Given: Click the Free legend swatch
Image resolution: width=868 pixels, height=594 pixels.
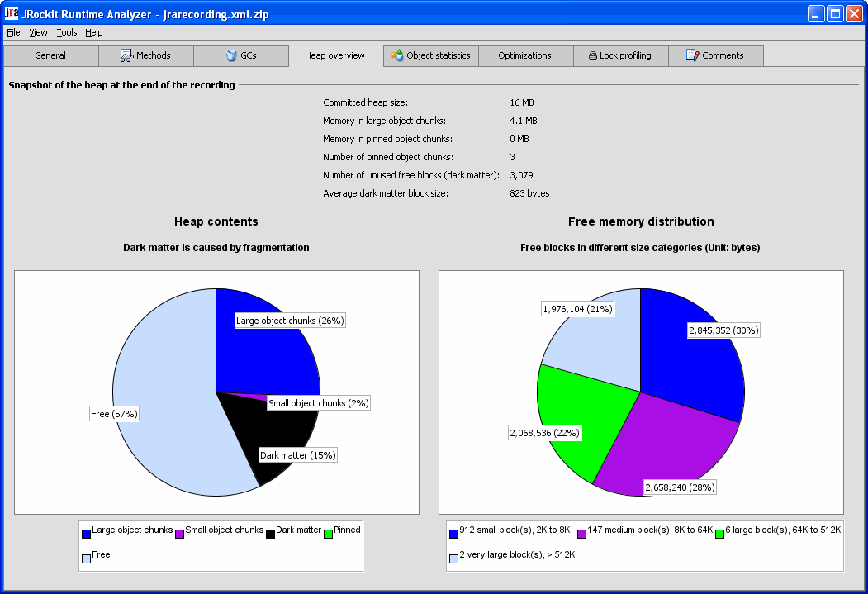Looking at the screenshot, I should [x=86, y=558].
